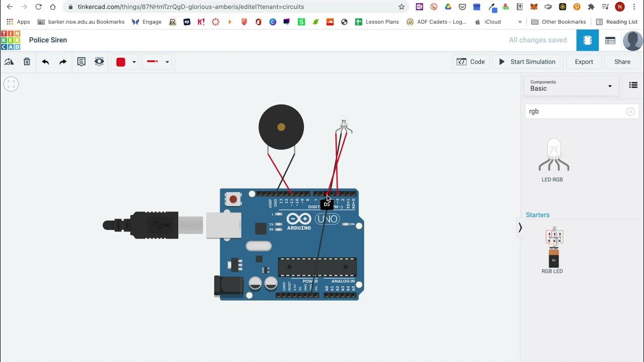This screenshot has width=644, height=362.
Task: Redo the last action
Action: click(x=63, y=62)
